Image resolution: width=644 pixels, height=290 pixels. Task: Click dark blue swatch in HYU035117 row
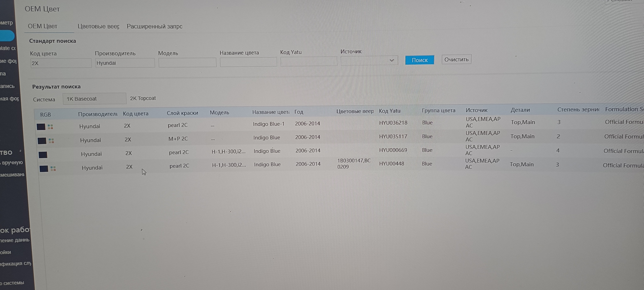(42, 141)
